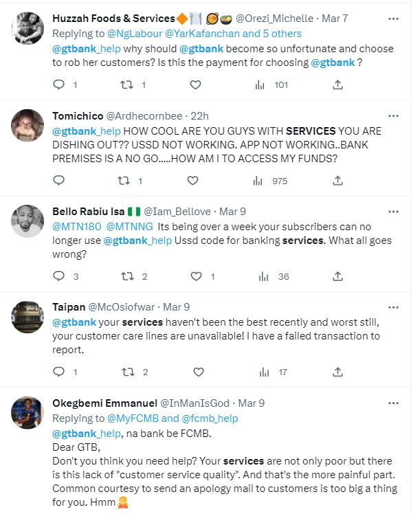Reply to Tomichico's tweet
The width and height of the screenshot is (420, 514).
(x=58, y=181)
